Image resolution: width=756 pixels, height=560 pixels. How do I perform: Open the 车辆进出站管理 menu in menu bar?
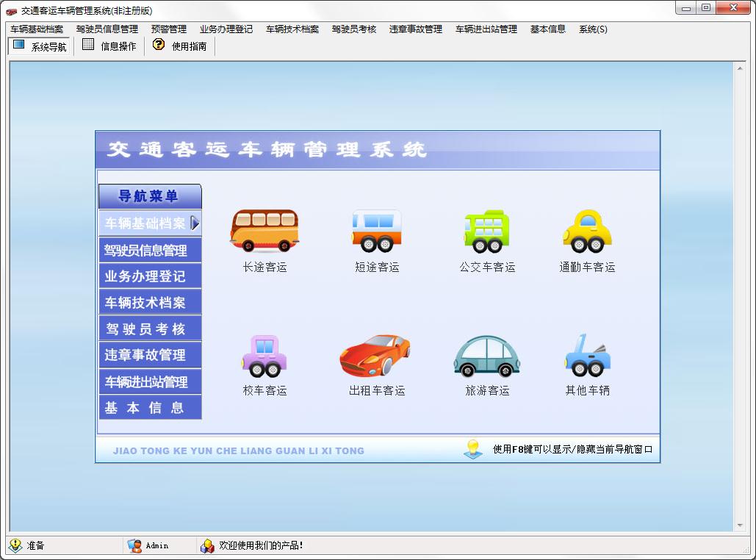click(x=486, y=29)
